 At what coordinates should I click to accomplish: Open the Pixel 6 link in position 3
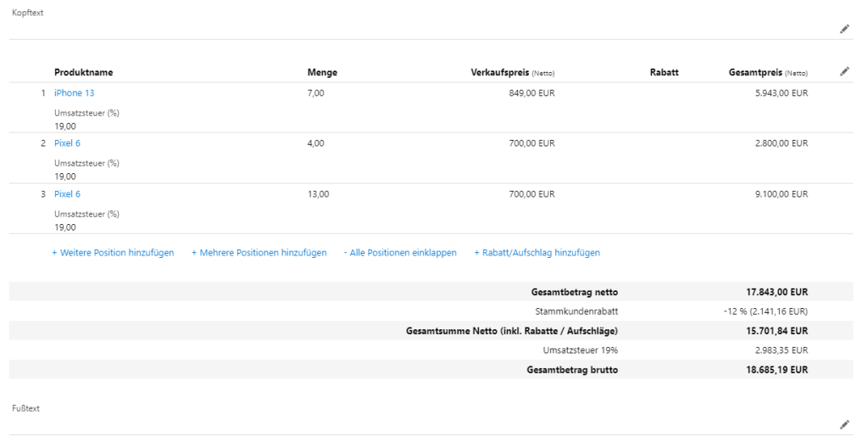(x=67, y=194)
